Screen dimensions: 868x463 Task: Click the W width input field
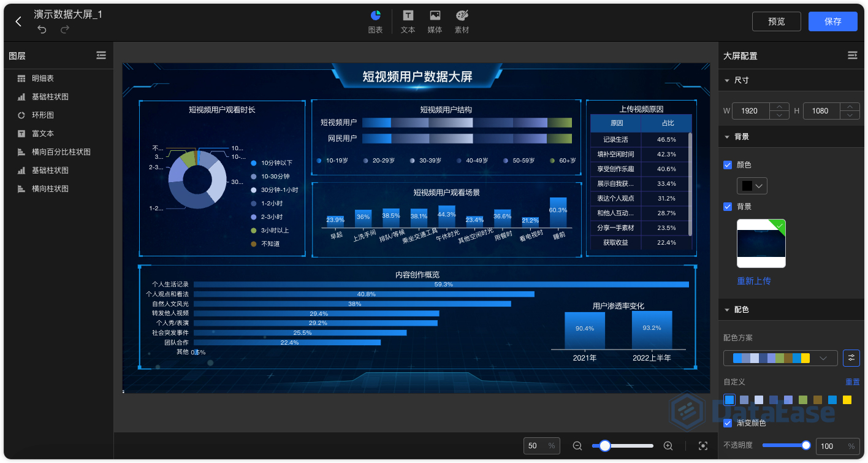coord(752,111)
